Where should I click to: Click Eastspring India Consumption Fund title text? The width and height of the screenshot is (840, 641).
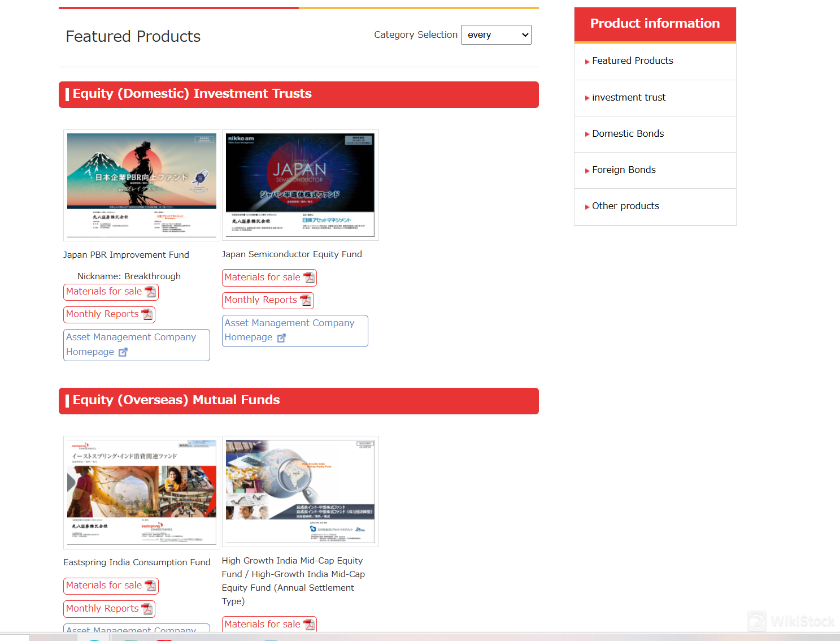tap(137, 562)
